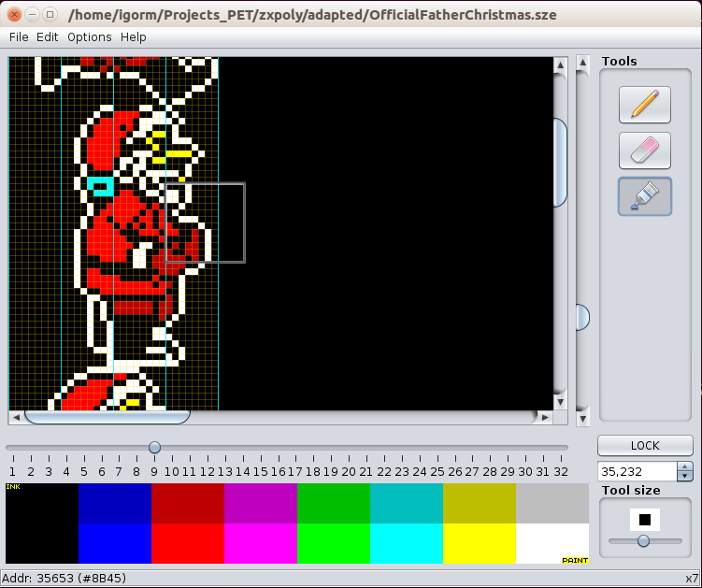
Task: Pick the bright blue color swatch
Action: (115, 544)
